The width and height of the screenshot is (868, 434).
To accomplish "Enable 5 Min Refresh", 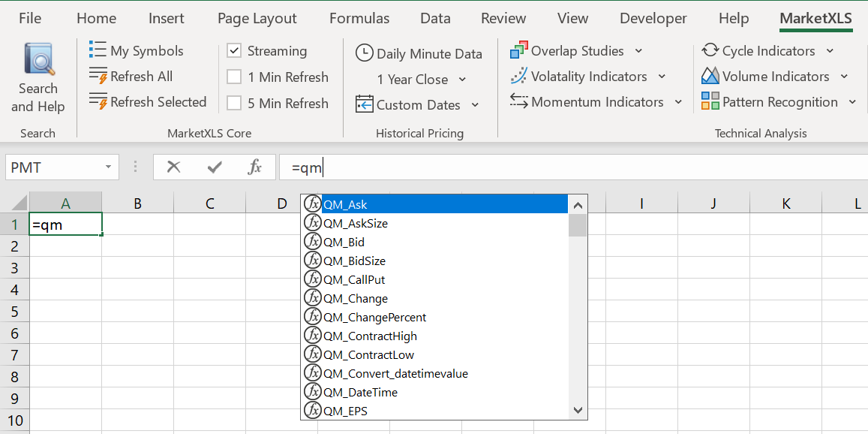I will point(234,103).
